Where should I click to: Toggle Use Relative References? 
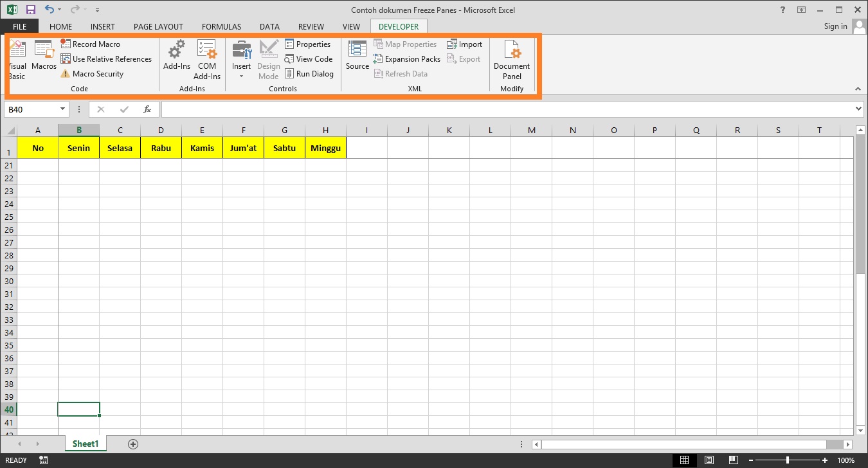(x=107, y=59)
